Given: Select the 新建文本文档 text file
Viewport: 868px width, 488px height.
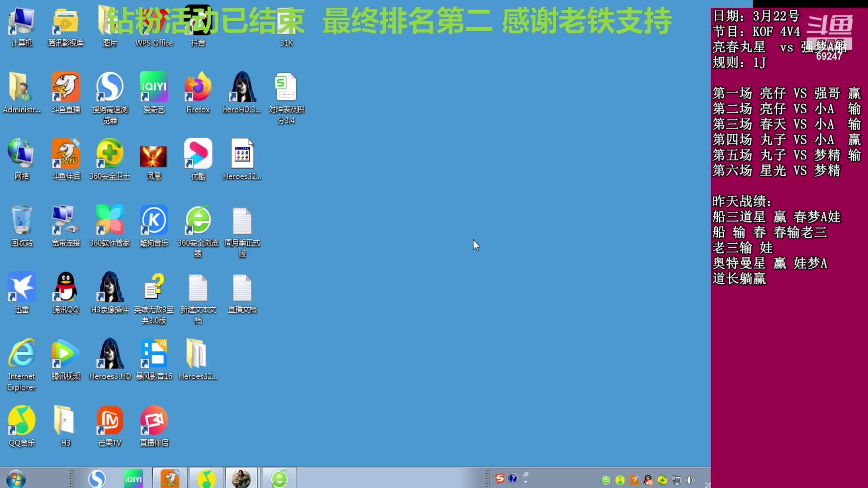Looking at the screenshot, I should coord(198,298).
